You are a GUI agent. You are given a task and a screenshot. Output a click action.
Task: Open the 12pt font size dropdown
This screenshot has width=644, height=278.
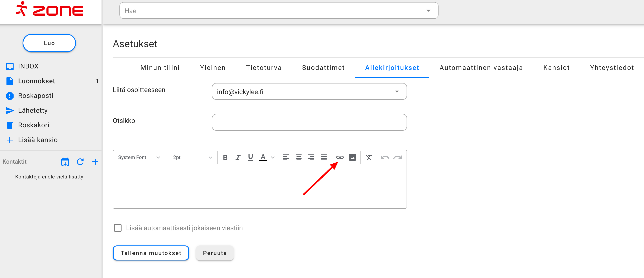[191, 157]
